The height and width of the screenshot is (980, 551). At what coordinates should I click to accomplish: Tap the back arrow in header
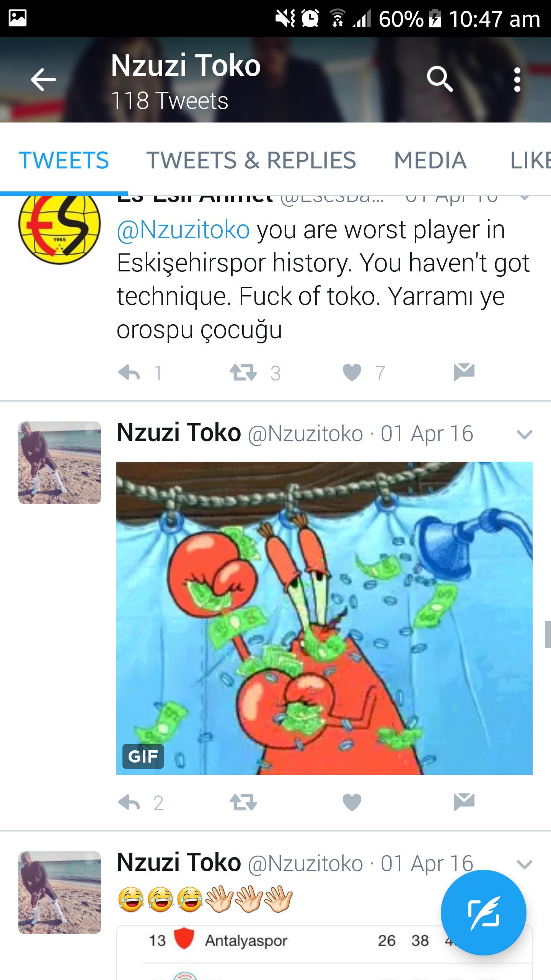43,80
